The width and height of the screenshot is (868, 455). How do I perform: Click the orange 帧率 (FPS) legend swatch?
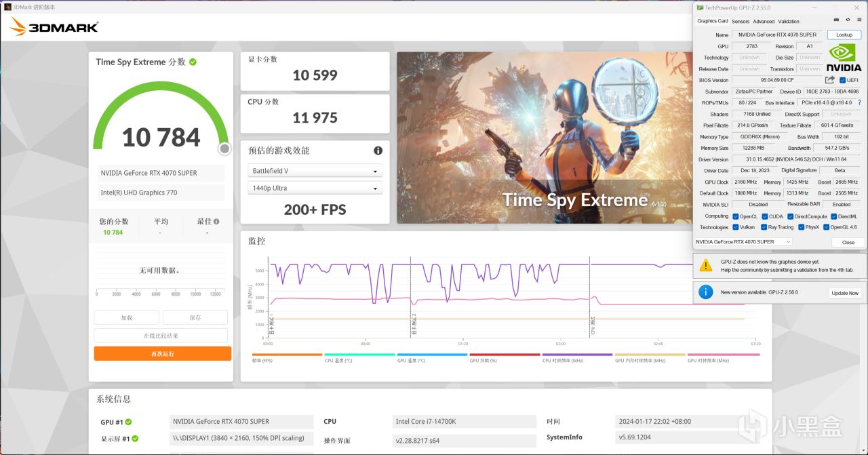(x=287, y=355)
